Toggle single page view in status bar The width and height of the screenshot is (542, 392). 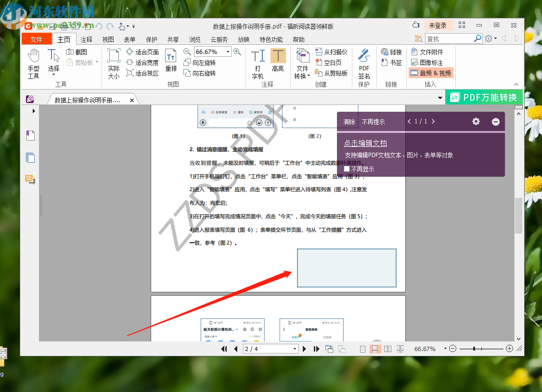pyautogui.click(x=362, y=348)
